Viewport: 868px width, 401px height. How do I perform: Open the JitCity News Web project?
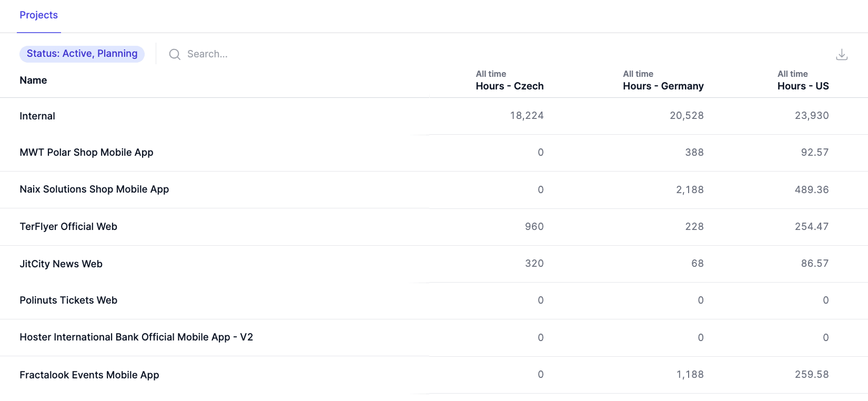tap(61, 264)
